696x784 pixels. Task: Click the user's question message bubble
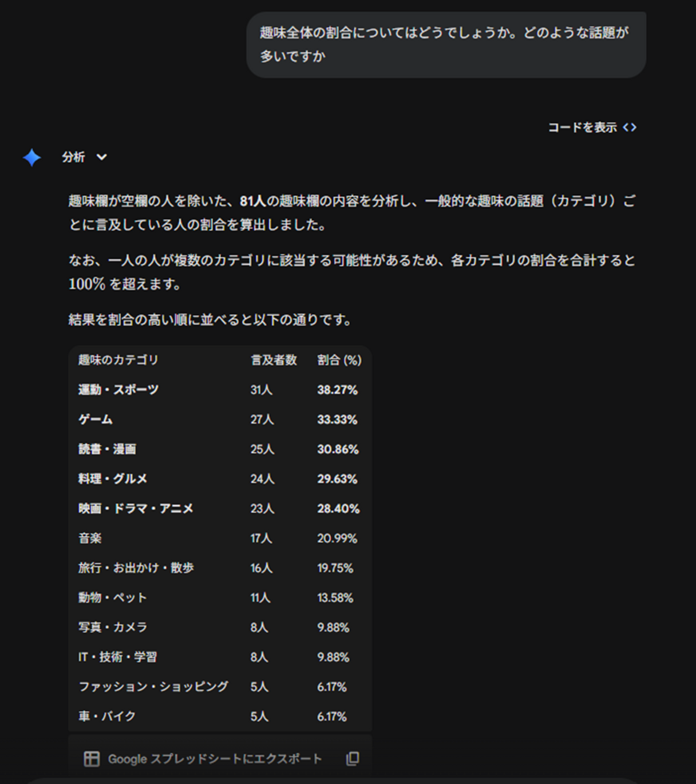pos(446,45)
